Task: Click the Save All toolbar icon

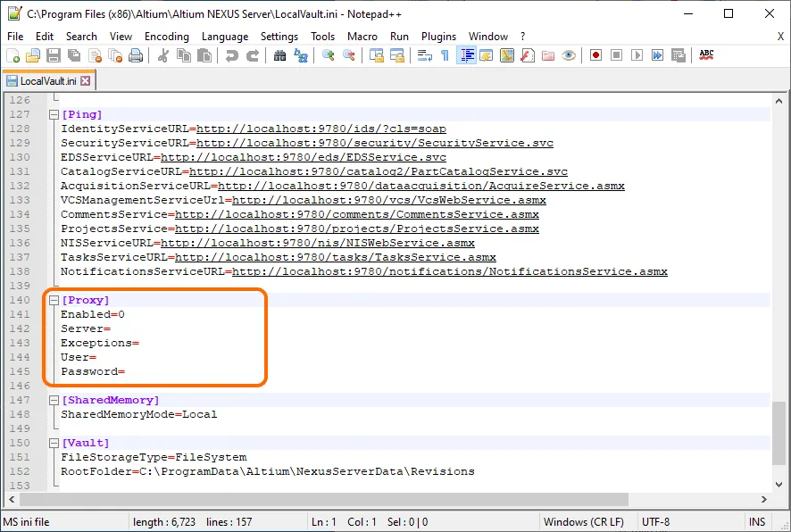Action: (x=74, y=55)
